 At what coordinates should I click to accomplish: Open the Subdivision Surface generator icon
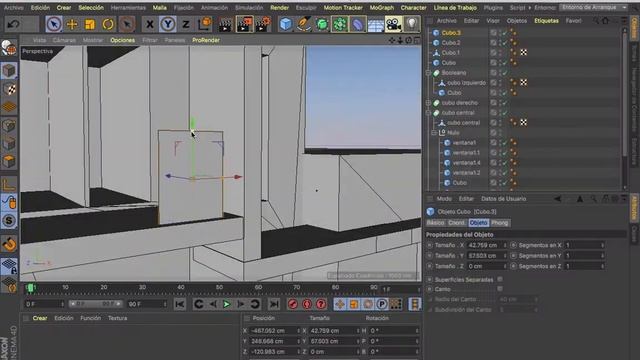pos(322,24)
